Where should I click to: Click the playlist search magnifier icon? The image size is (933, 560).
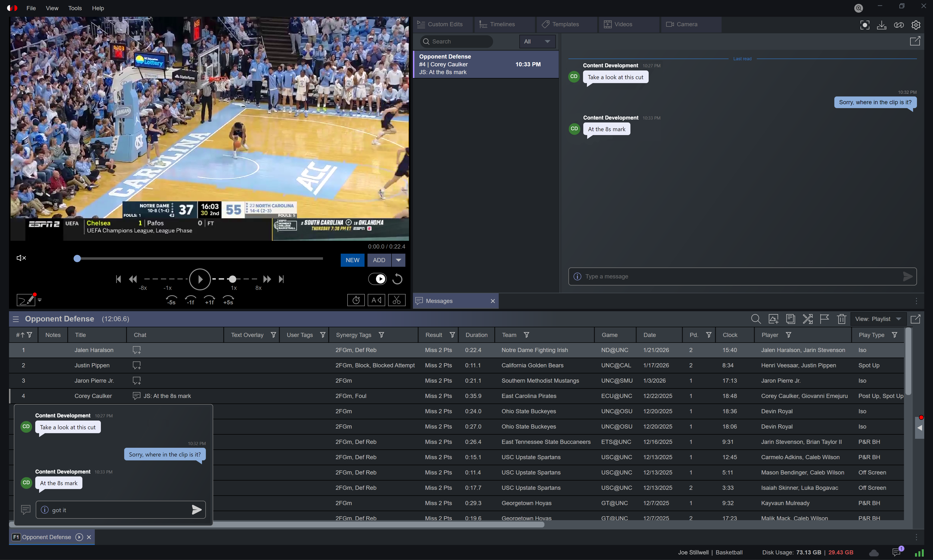756,319
